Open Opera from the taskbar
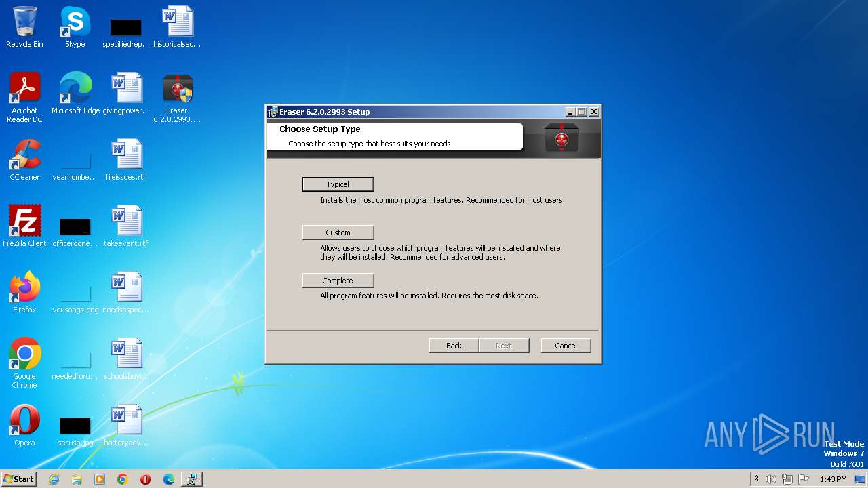The height and width of the screenshot is (488, 868). coord(146,479)
